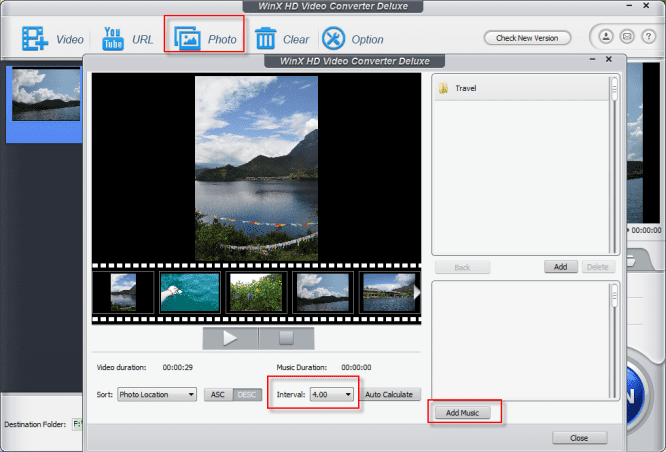Open the Sort Photo Location dropdown

[157, 395]
